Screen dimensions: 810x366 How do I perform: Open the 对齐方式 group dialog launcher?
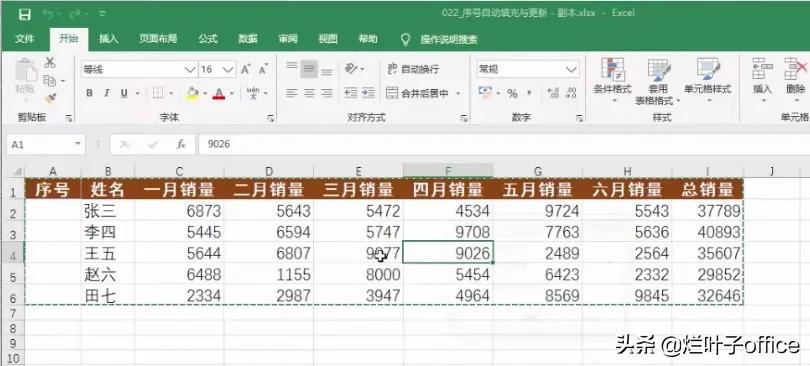click(x=464, y=119)
